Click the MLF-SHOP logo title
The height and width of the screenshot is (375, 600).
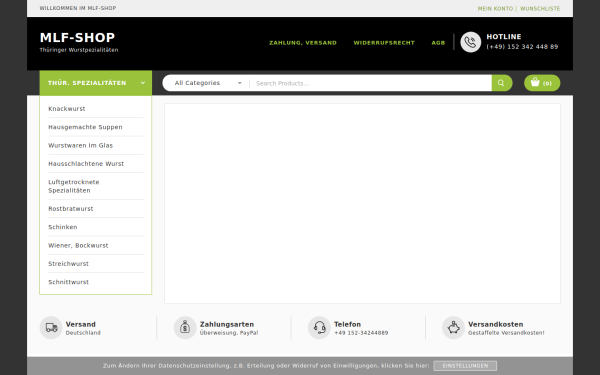click(77, 38)
